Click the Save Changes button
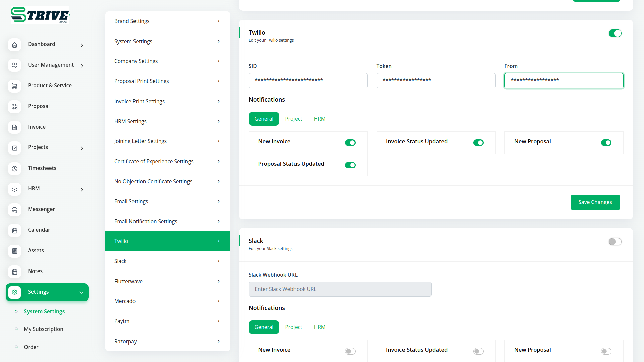Viewport: 644px width, 362px height. tap(595, 202)
